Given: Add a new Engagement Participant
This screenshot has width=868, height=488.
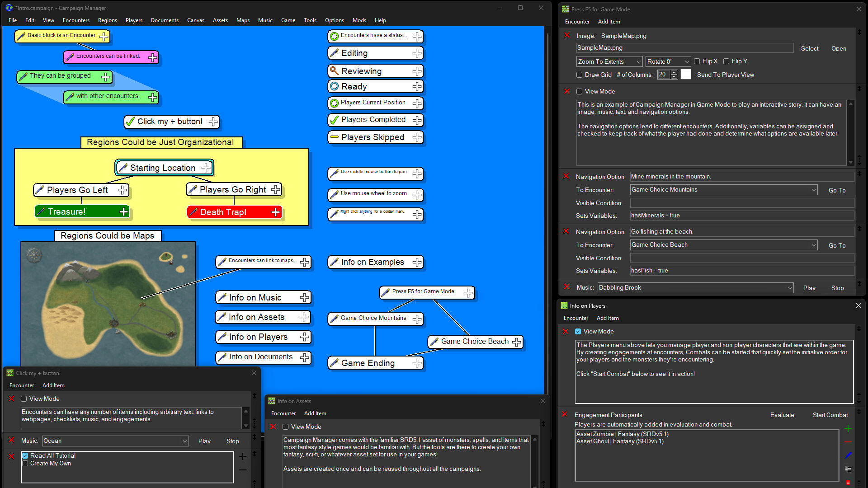Looking at the screenshot, I should tap(849, 428).
